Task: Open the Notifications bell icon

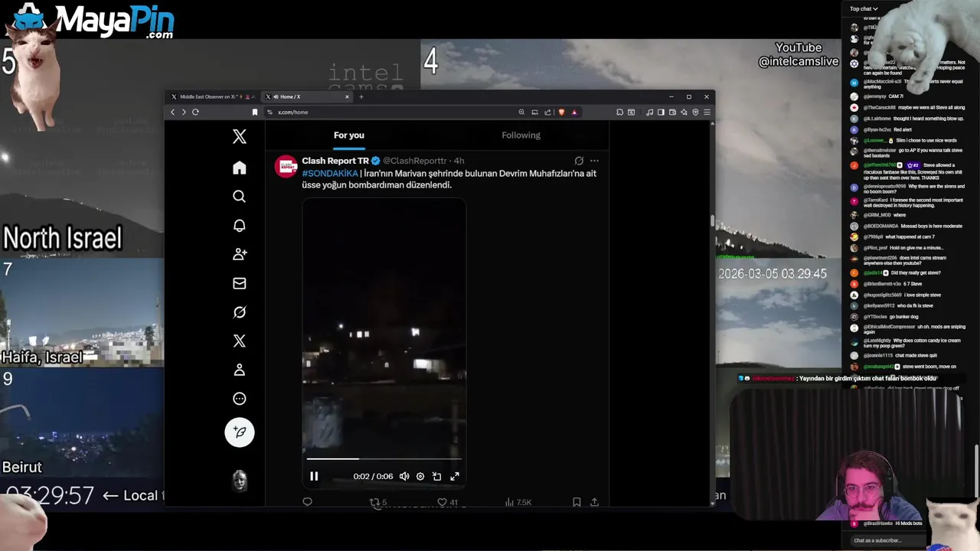Action: [240, 226]
